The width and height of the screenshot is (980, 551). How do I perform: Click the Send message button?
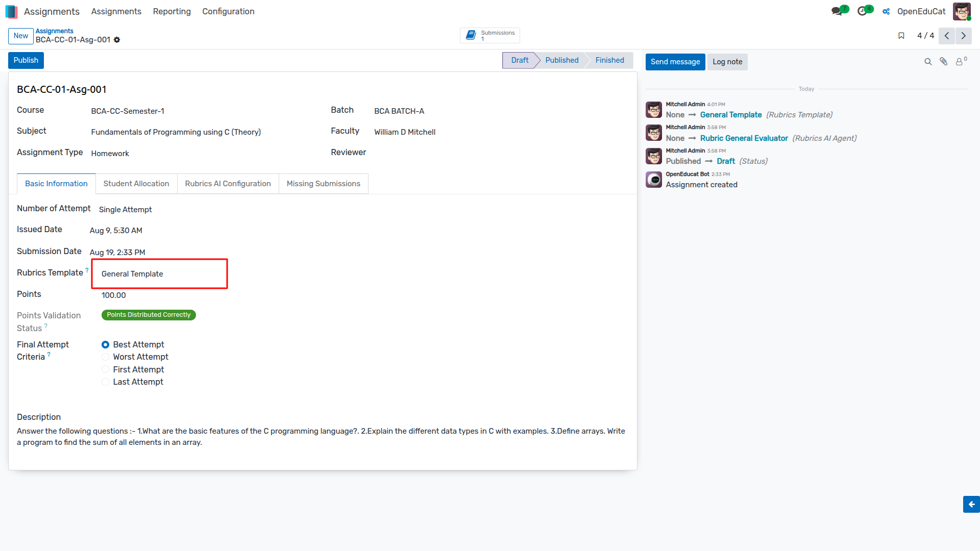pyautogui.click(x=675, y=62)
